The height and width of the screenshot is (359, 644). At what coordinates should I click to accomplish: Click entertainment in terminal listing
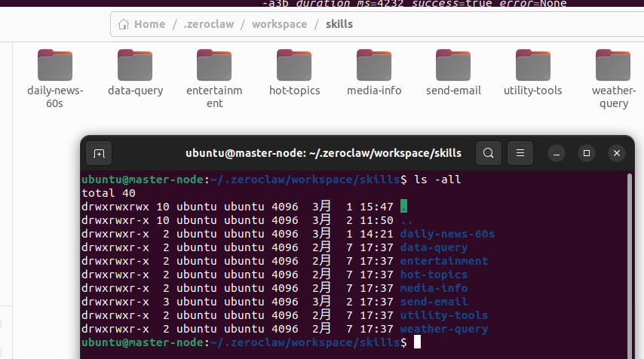[444, 261]
